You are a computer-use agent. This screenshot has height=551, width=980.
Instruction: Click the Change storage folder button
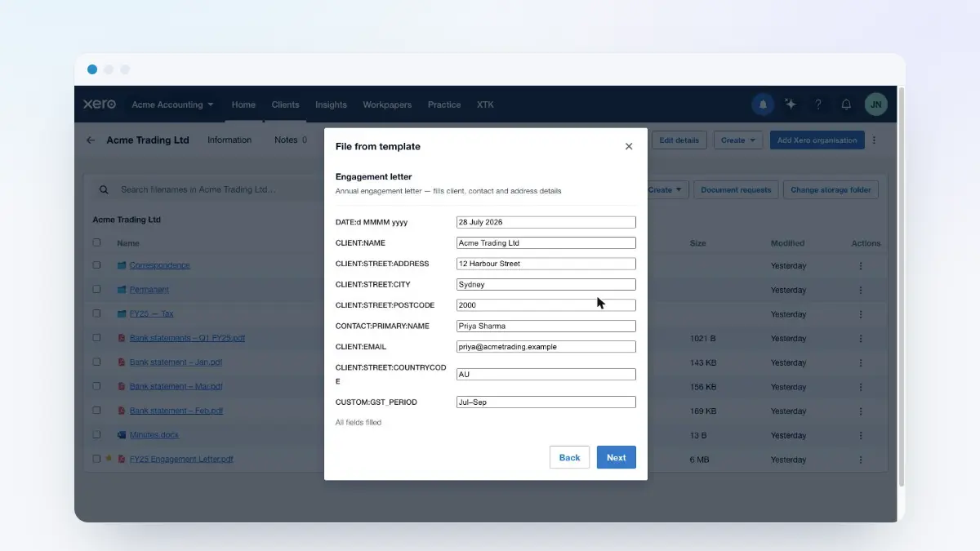[x=831, y=189]
